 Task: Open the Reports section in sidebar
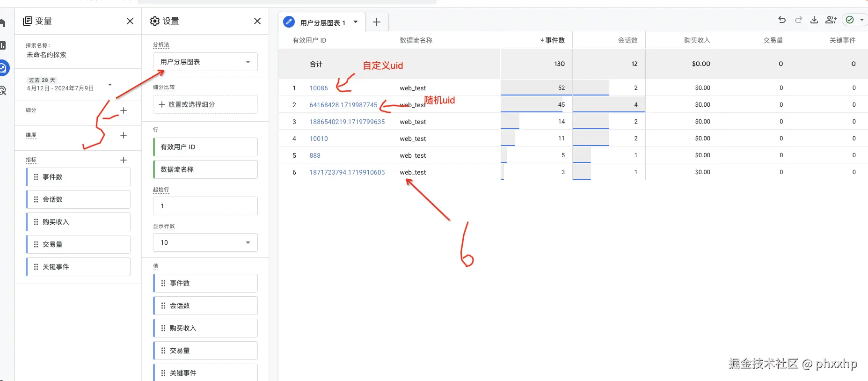[x=3, y=45]
